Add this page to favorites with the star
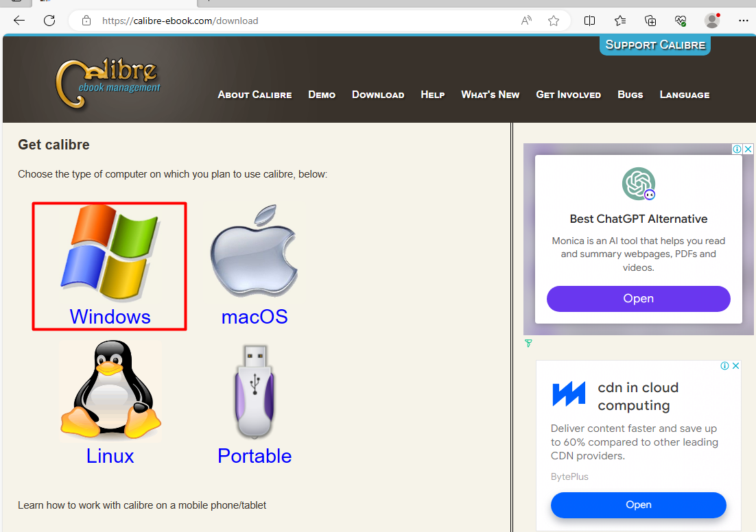The height and width of the screenshot is (532, 756). point(554,21)
